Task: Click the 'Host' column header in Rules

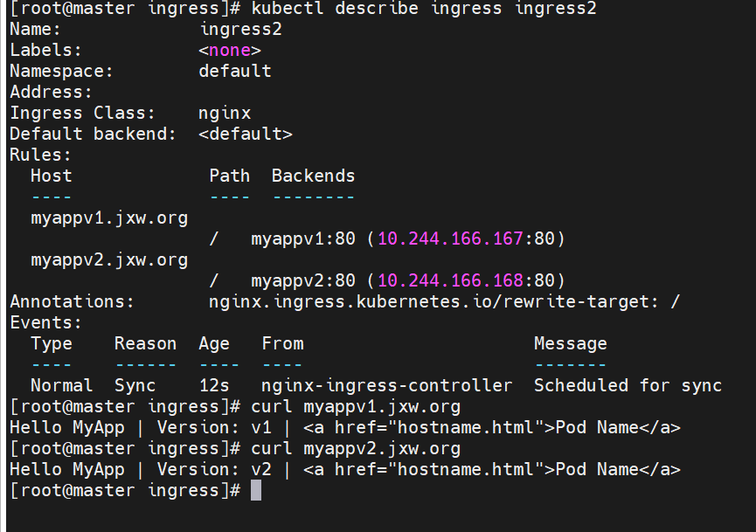Action: click(51, 176)
